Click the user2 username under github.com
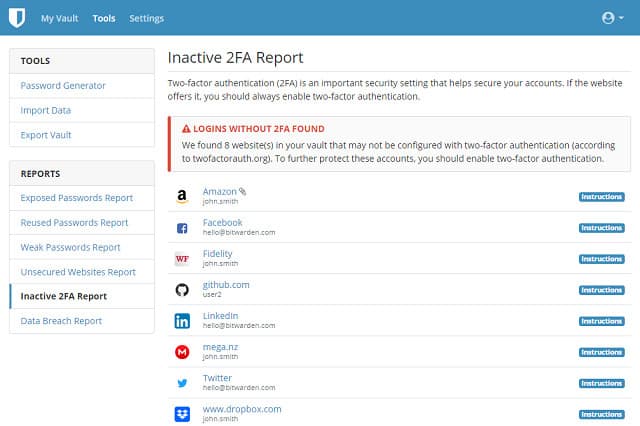 tap(212, 294)
